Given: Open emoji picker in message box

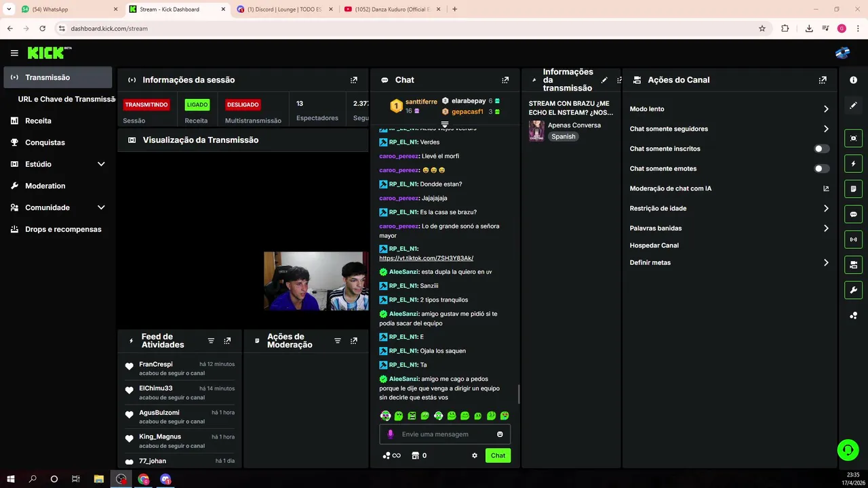Looking at the screenshot, I should pos(500,434).
